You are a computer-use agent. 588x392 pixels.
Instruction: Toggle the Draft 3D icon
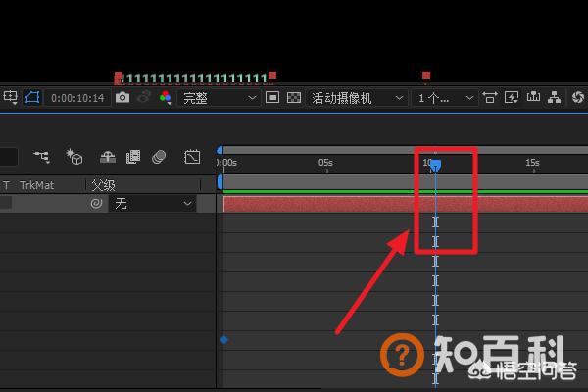tap(73, 157)
